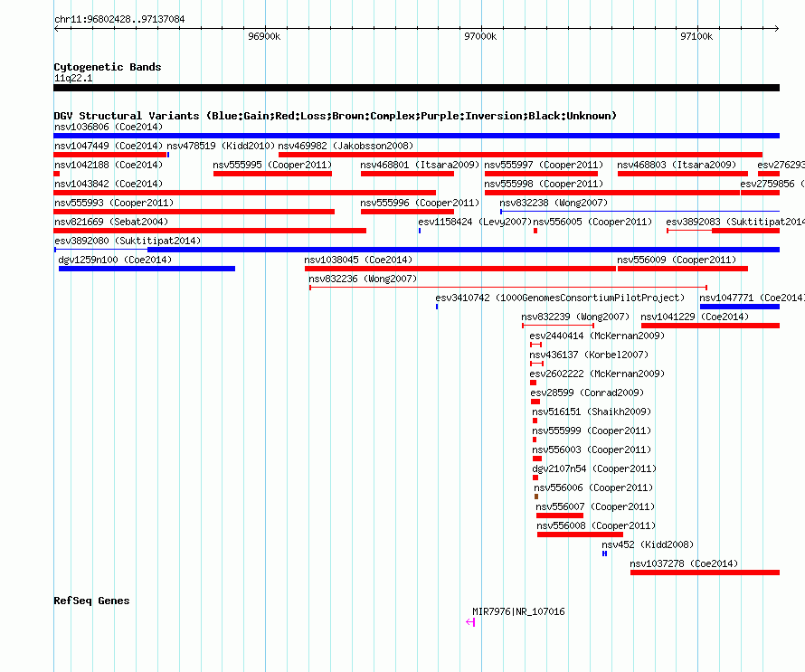
Task: Click dgv1259n100 (Coe2014) label
Action: [x=115, y=260]
